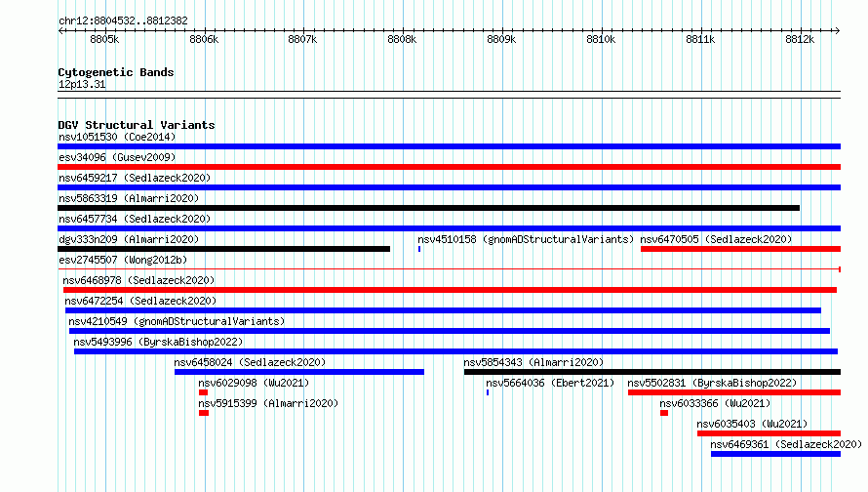Select the blue nsv6458024 variant bar
The width and height of the screenshot is (868, 492).
coord(299,372)
